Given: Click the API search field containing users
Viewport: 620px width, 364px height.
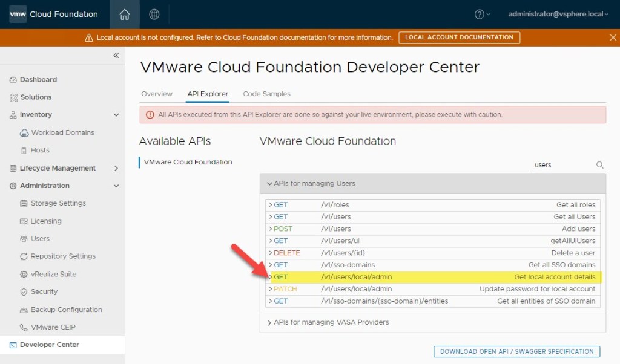Looking at the screenshot, I should tap(562, 165).
